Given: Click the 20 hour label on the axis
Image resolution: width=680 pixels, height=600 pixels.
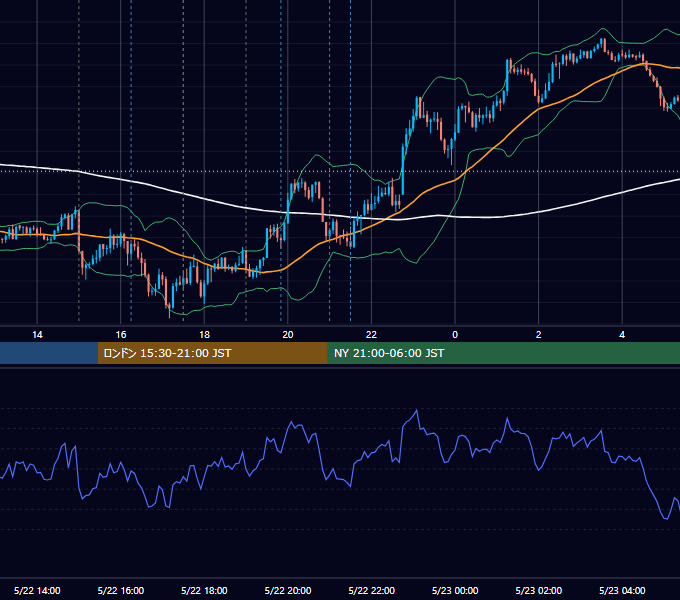Looking at the screenshot, I should (x=288, y=335).
